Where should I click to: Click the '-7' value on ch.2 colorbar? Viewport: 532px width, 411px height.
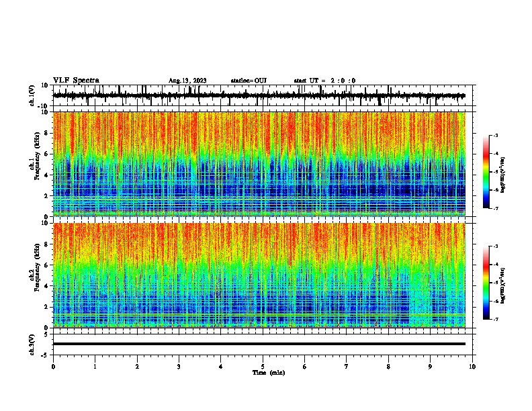pyautogui.click(x=496, y=319)
